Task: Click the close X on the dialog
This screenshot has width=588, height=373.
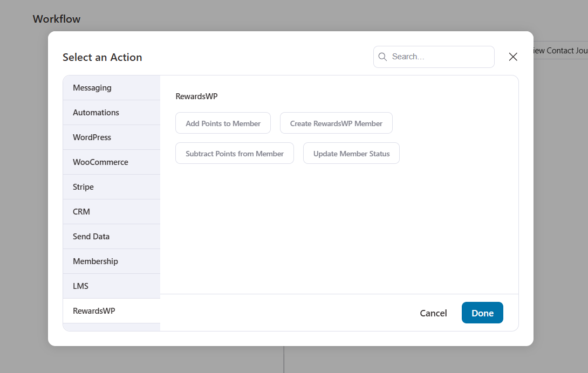Action: pos(512,57)
